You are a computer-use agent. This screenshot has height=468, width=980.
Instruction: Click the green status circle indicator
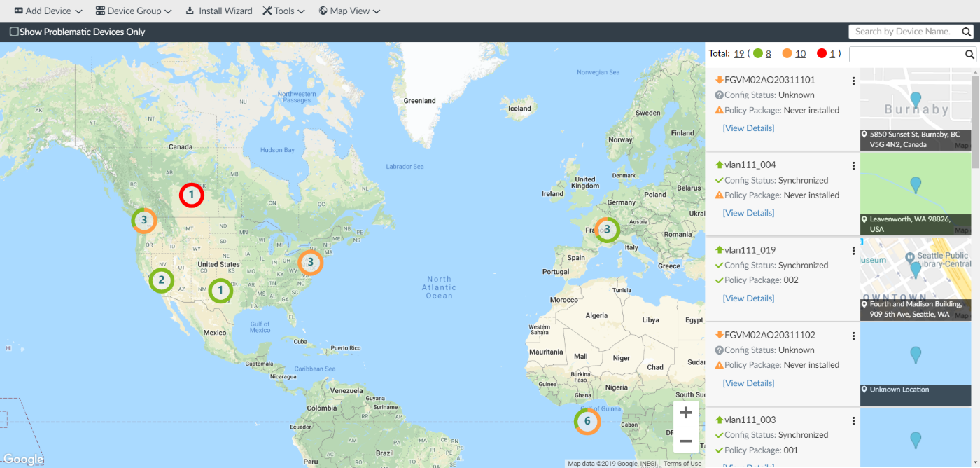(757, 53)
